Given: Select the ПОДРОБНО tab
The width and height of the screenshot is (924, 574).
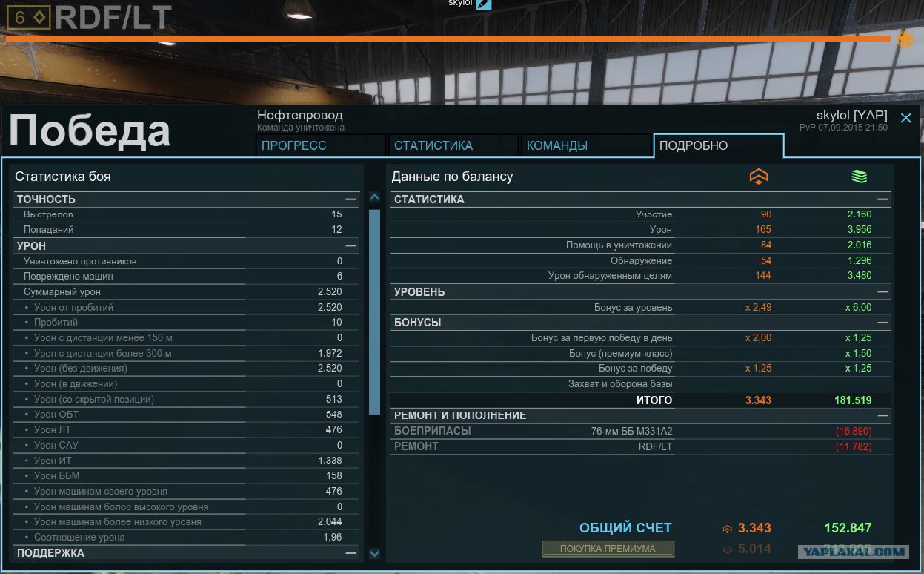Looking at the screenshot, I should click(718, 145).
